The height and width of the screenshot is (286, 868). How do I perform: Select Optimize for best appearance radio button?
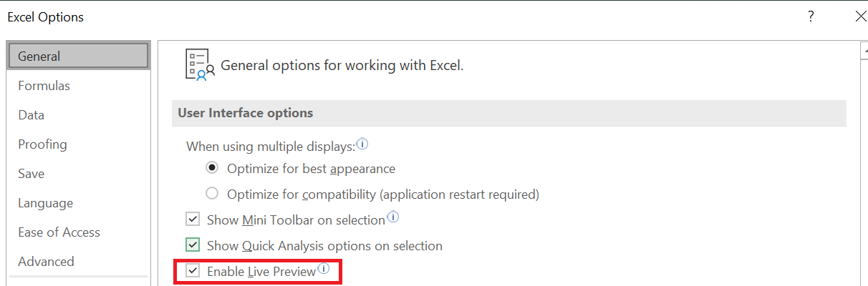tap(212, 169)
